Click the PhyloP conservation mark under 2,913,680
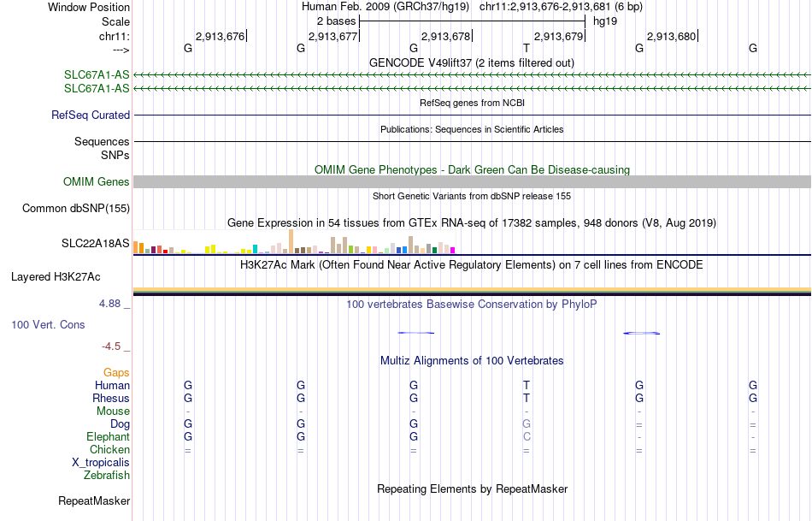The height and width of the screenshot is (521, 812). pyautogui.click(x=641, y=333)
